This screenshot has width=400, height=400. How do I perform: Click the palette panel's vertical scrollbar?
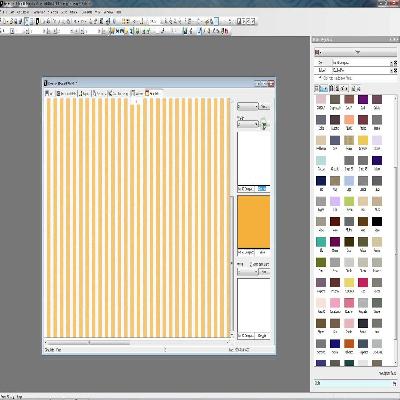click(x=396, y=230)
